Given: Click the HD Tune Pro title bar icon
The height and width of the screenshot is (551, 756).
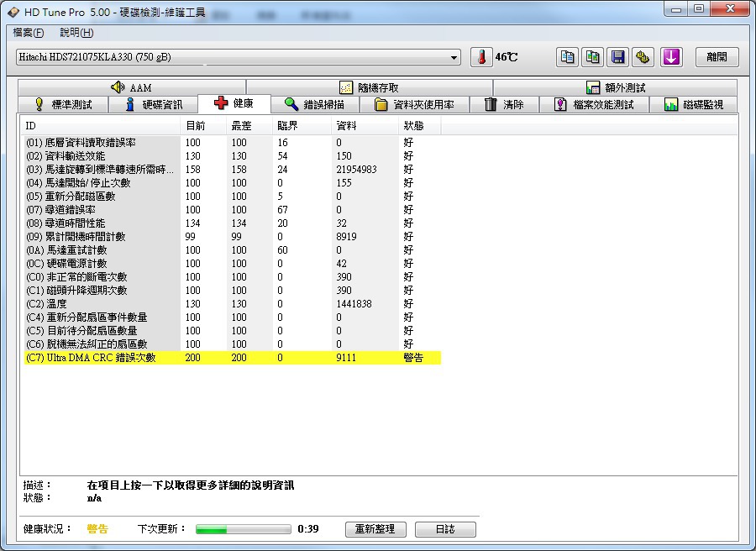Looking at the screenshot, I should (14, 12).
